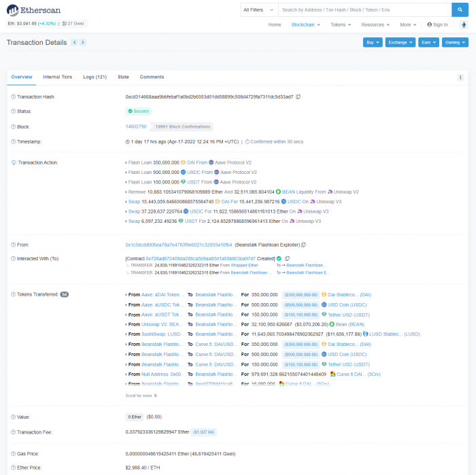This screenshot has width=476, height=475.
Task: Copy the transaction hash to clipboard
Action: point(298,97)
